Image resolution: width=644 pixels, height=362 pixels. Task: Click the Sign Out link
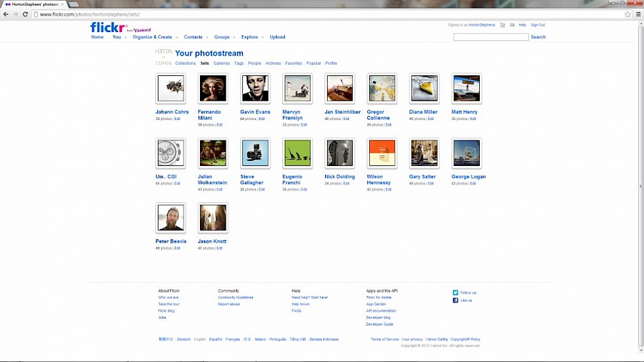(x=538, y=25)
